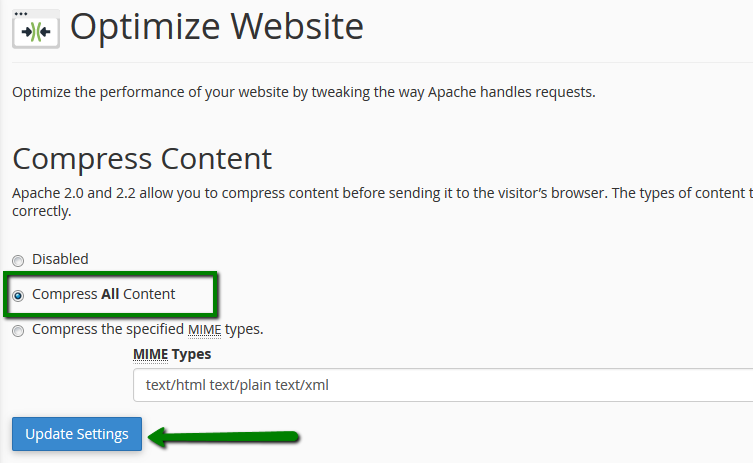Select the Disabled radio button
Screen dimensions: 753x463
[x=18, y=260]
